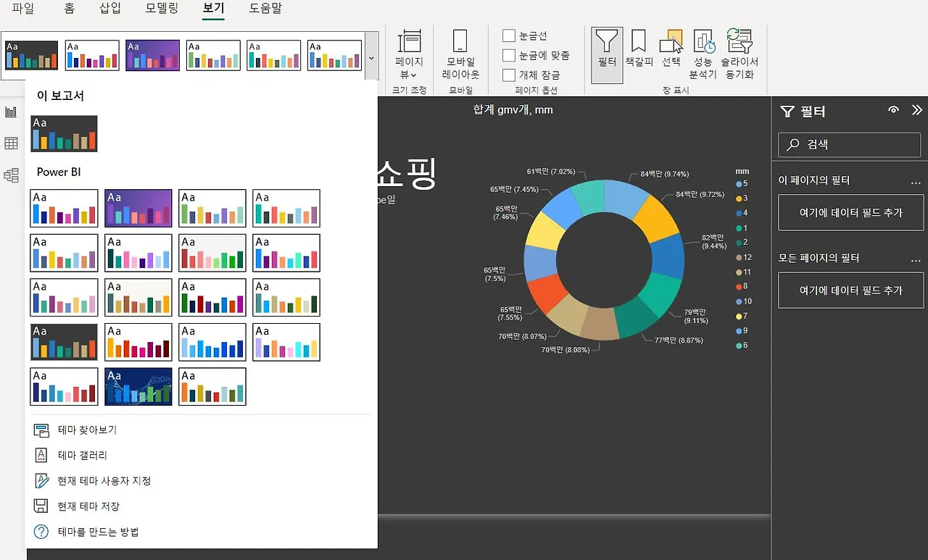
Task: Switch to the 삽입 tab
Action: (x=110, y=9)
